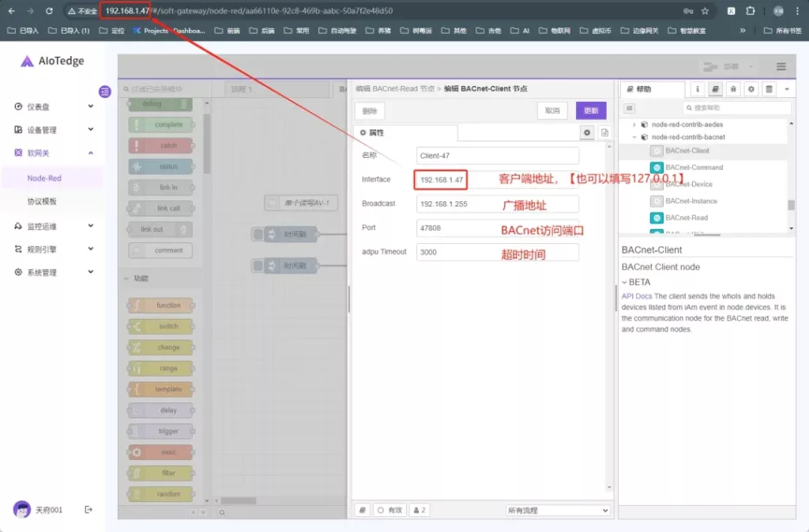This screenshot has width=809, height=532.
Task: Expand the node-red-contrib-aedes tree item
Action: click(634, 125)
